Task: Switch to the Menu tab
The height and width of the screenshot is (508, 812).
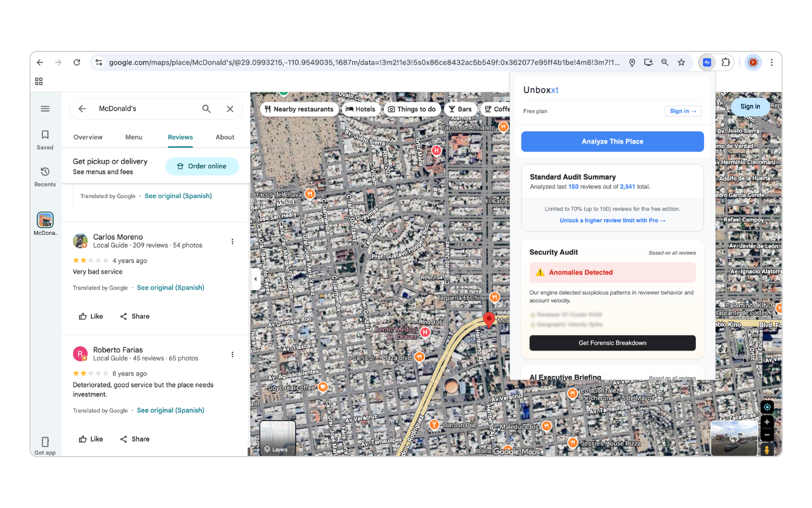Action: tap(134, 137)
